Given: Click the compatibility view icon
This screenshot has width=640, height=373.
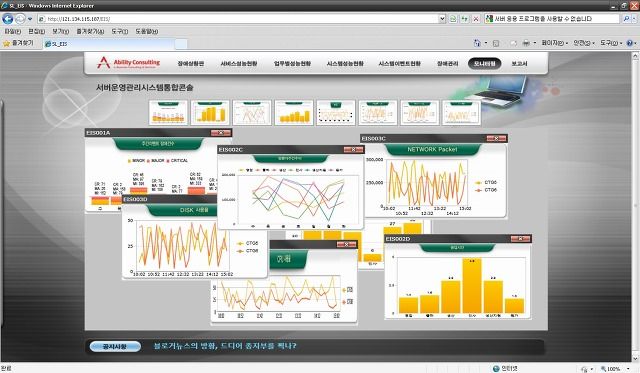Looking at the screenshot, I should [x=453, y=19].
